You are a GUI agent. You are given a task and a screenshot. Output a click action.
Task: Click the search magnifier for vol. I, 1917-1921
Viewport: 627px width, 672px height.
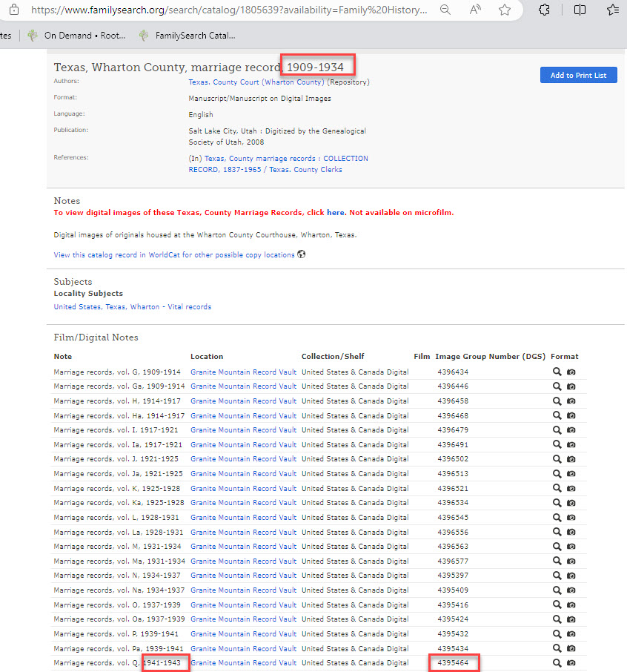557,430
